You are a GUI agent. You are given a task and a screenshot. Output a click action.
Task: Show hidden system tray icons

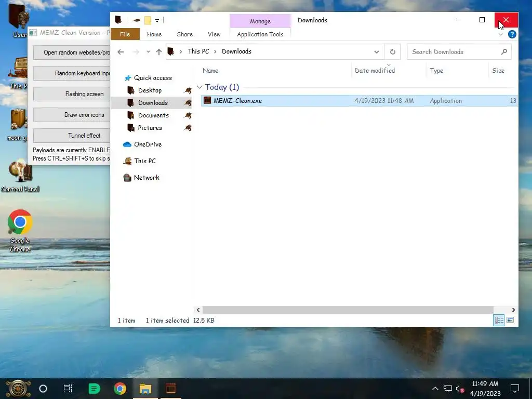point(435,389)
